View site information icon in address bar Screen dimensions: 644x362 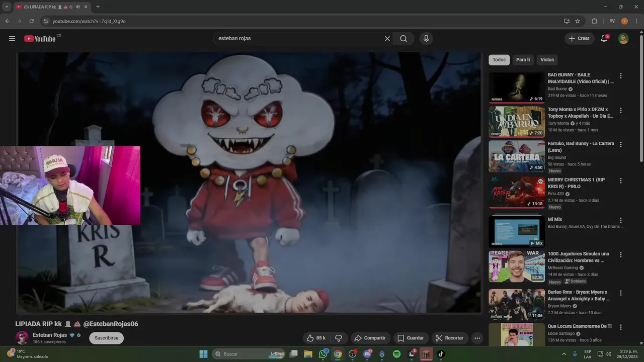tap(46, 21)
